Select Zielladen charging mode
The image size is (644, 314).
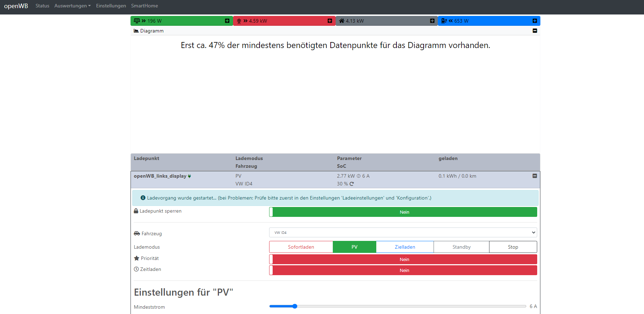click(x=405, y=247)
